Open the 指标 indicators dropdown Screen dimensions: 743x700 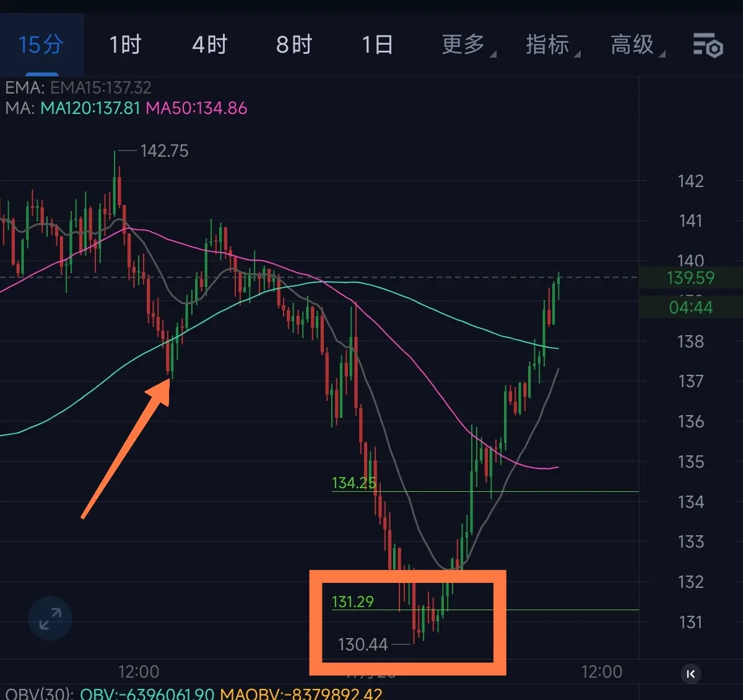click(x=552, y=45)
